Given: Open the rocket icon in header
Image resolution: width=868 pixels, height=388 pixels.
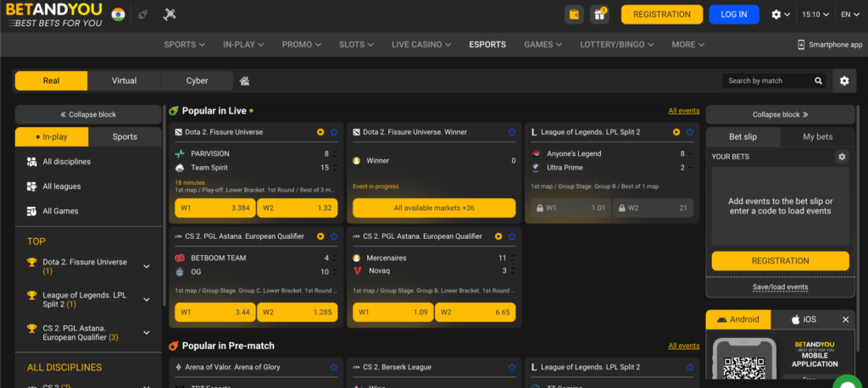Looking at the screenshot, I should point(142,14).
